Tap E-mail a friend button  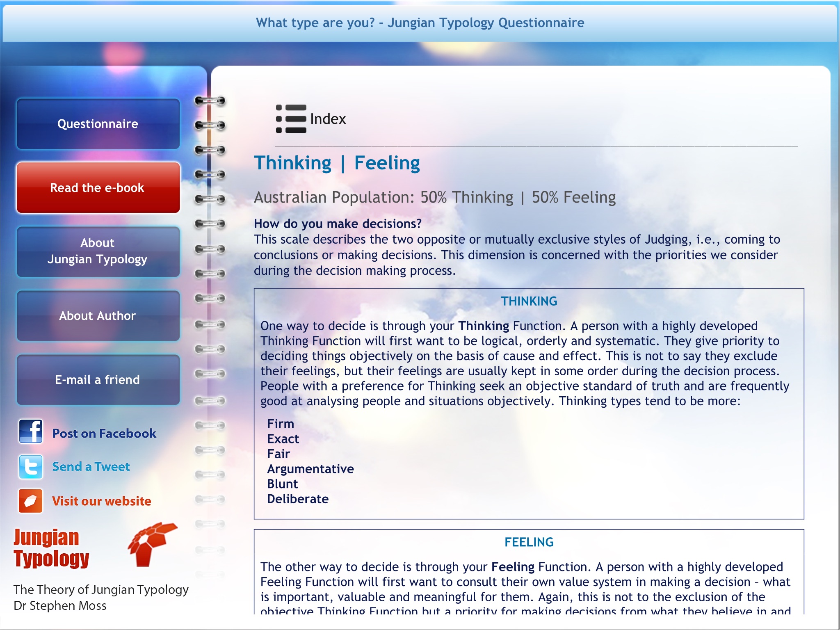coord(98,380)
